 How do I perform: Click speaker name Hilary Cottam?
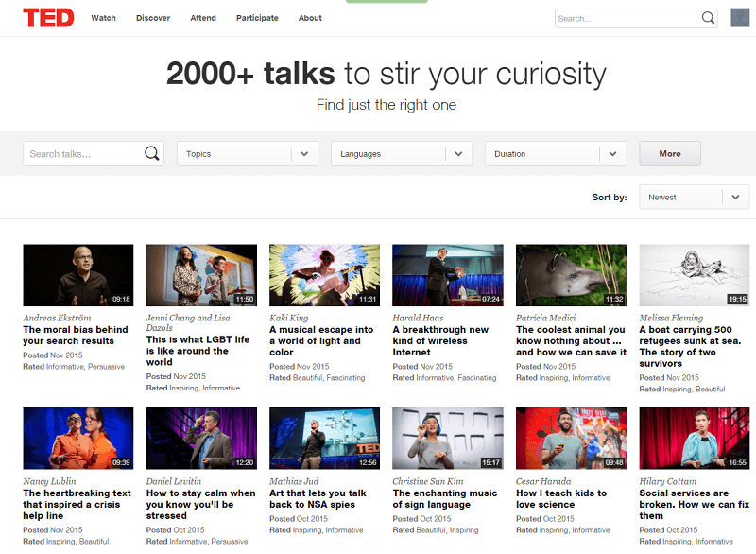coord(668,481)
